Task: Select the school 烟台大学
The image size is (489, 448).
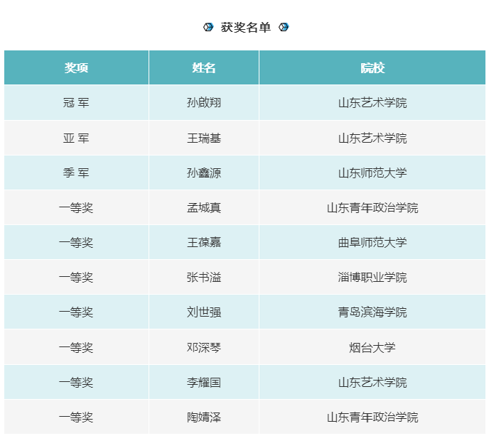Action: (x=372, y=348)
